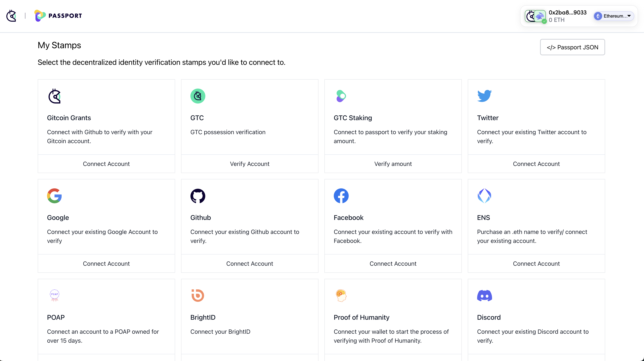Click the ENS diamond icon
The height and width of the screenshot is (361, 644).
[484, 196]
